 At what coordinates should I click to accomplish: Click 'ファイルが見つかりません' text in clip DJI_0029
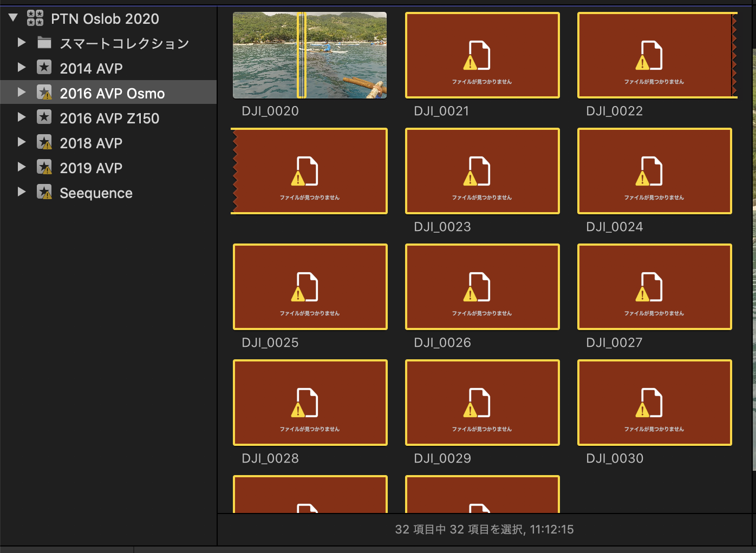pos(482,429)
